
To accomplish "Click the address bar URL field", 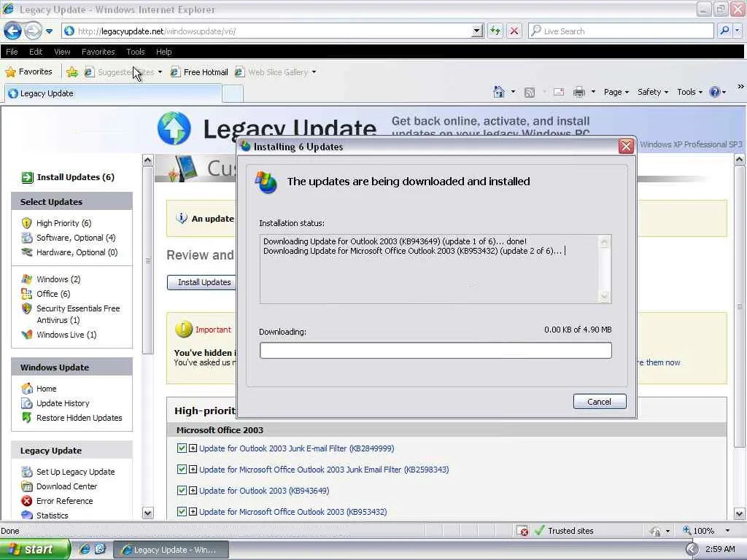I will click(x=267, y=31).
